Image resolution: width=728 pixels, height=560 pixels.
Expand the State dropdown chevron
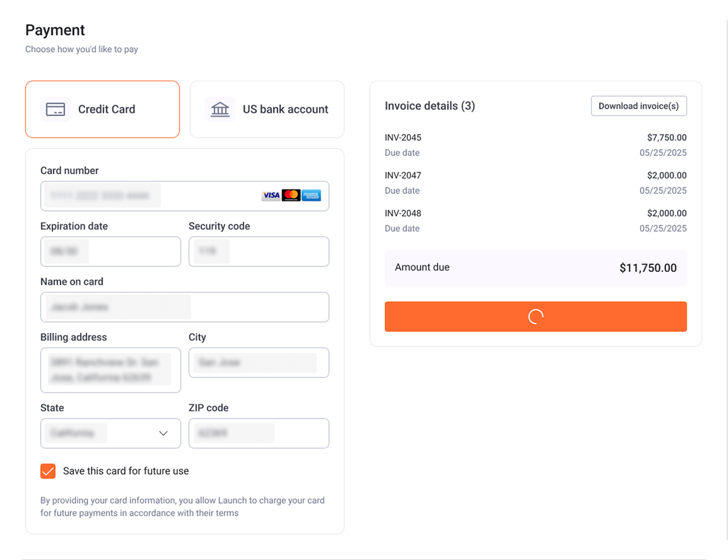(x=163, y=433)
